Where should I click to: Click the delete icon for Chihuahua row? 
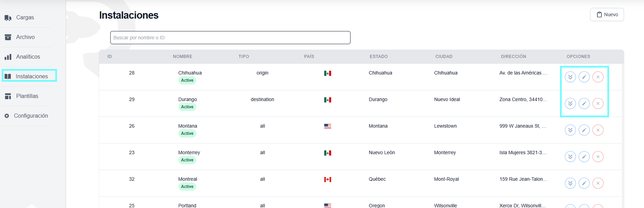pyautogui.click(x=598, y=77)
